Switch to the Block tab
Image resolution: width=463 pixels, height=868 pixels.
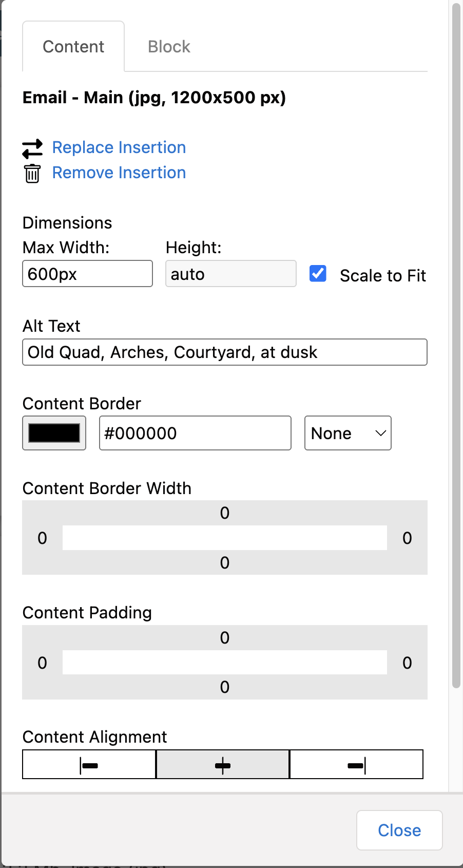click(x=169, y=47)
